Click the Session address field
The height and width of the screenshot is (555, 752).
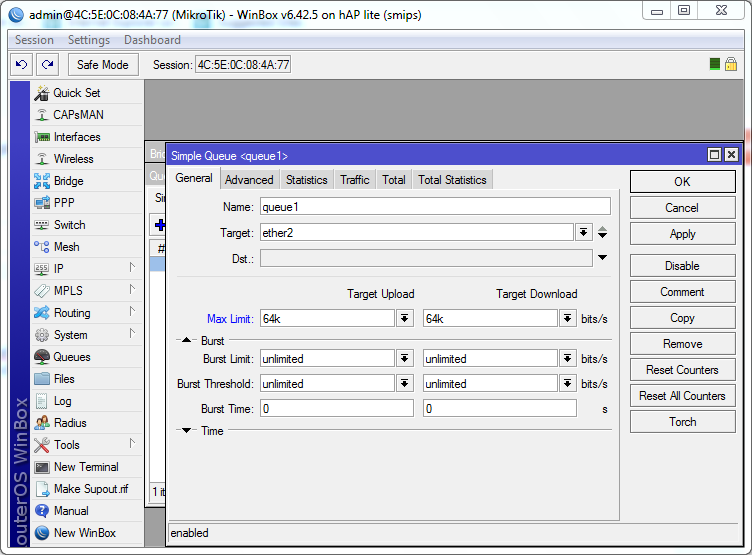point(243,64)
